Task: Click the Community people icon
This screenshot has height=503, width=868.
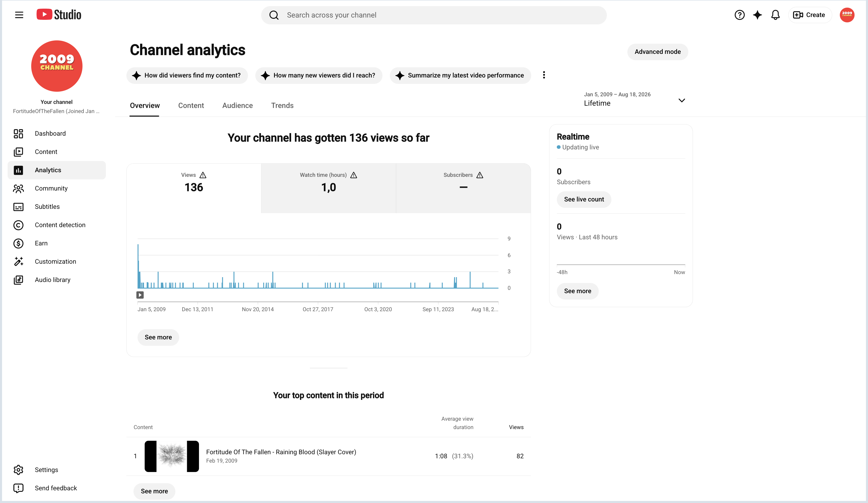Action: [x=18, y=188]
